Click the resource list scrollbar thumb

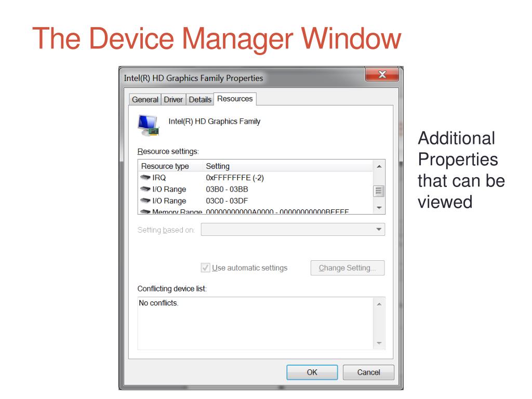(379, 191)
